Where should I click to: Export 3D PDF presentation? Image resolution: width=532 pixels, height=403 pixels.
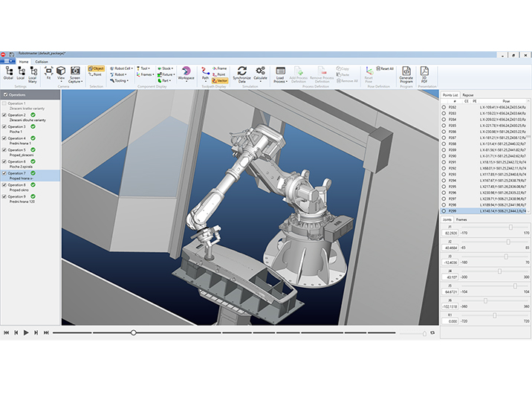[424, 74]
